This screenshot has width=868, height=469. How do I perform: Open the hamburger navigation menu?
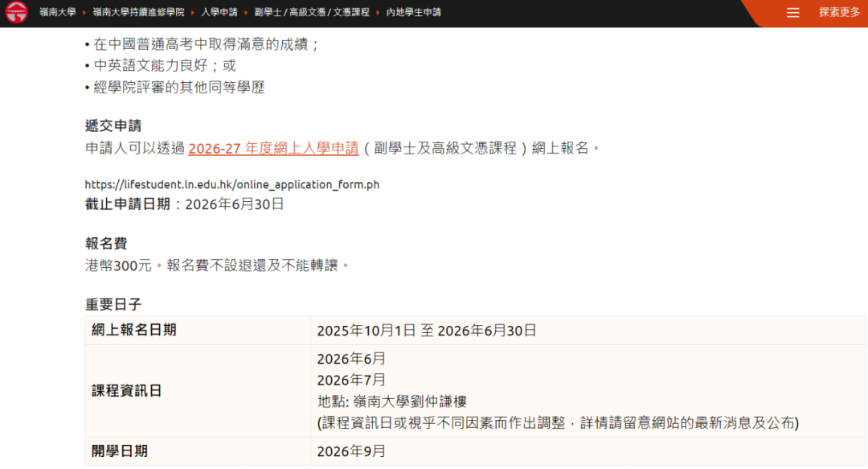792,13
